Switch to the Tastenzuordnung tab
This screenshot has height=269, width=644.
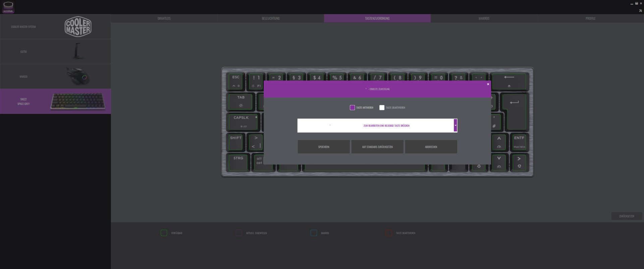tap(377, 18)
